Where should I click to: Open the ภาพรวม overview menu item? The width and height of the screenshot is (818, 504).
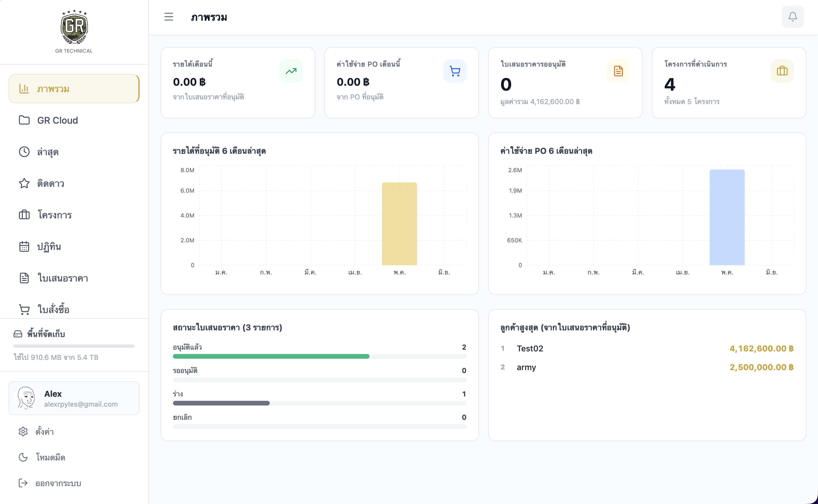click(74, 89)
